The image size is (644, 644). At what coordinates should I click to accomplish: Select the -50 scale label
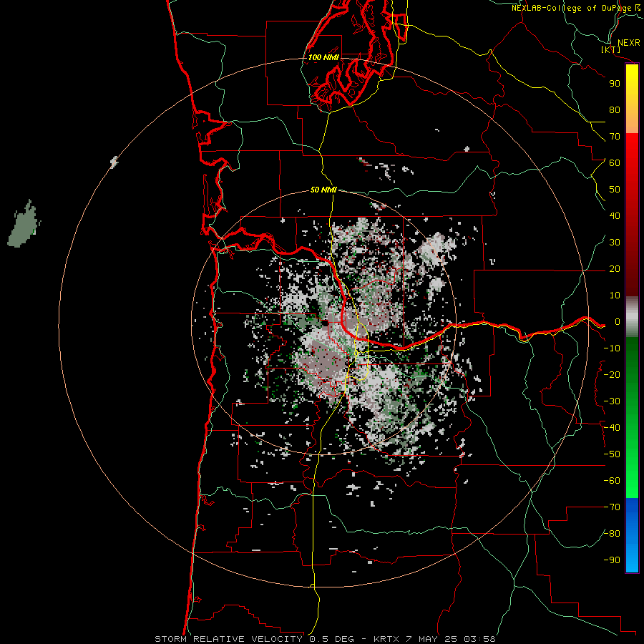click(612, 454)
